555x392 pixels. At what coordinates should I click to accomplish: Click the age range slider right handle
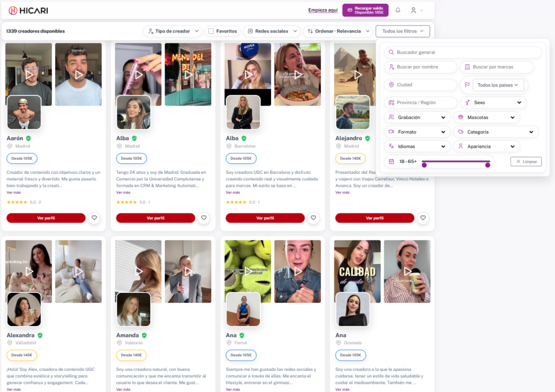488,165
